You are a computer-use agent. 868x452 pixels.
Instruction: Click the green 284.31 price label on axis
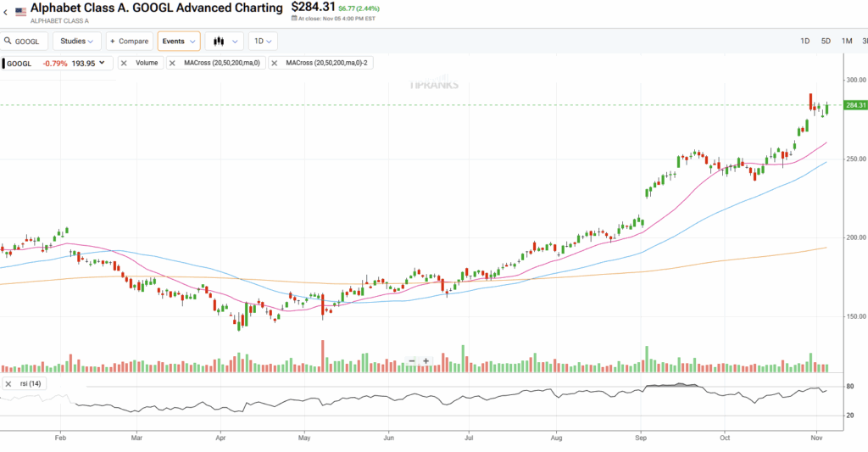click(x=855, y=105)
